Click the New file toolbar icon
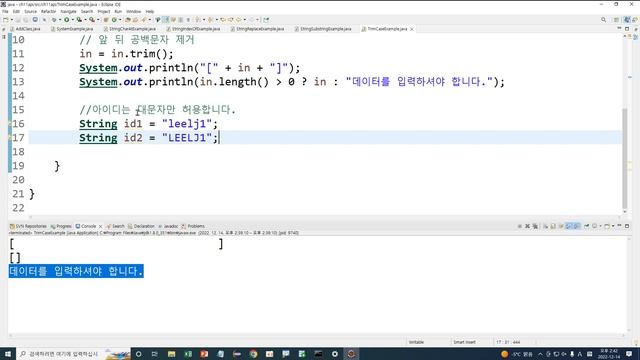Viewport: 640px width, 360px height. point(5,20)
